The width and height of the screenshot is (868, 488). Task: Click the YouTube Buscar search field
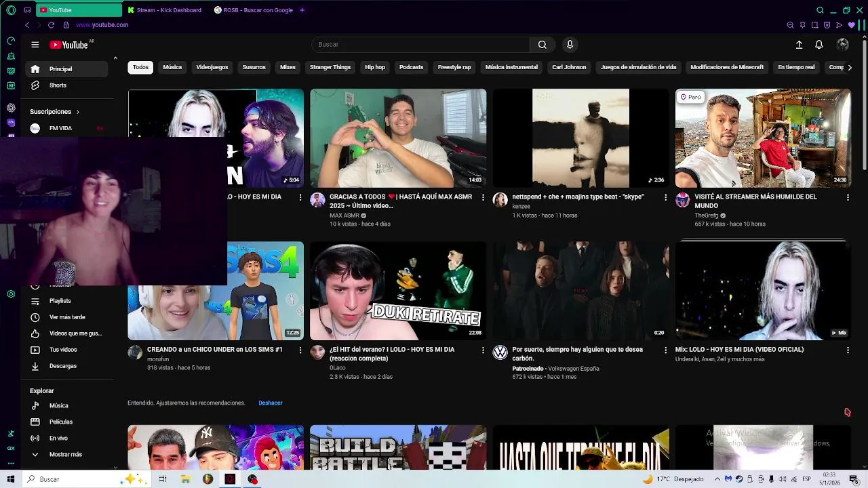[x=420, y=45]
